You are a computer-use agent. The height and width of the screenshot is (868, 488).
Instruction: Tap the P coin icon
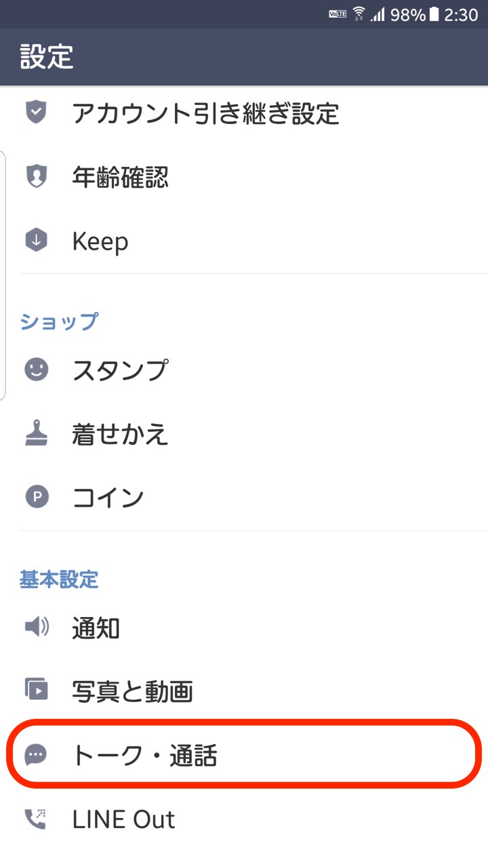37,498
